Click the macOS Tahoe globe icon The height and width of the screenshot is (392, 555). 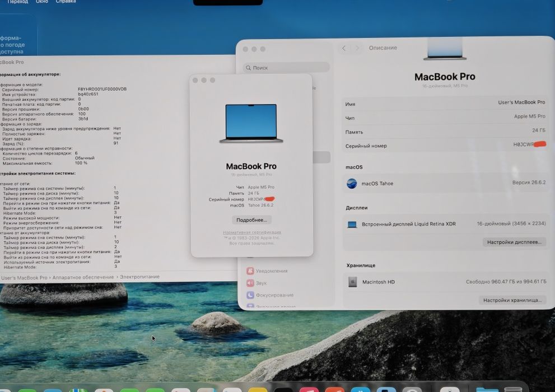352,183
